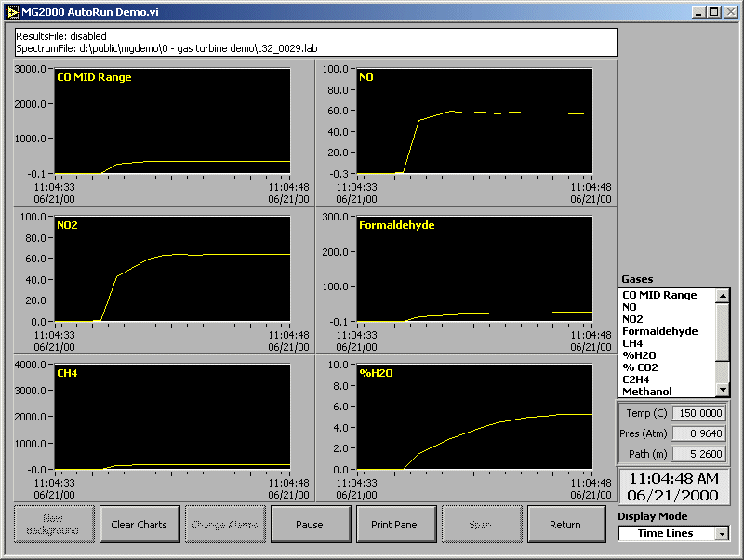Click the ResultsFile status text box
744x560 pixels.
point(316,42)
